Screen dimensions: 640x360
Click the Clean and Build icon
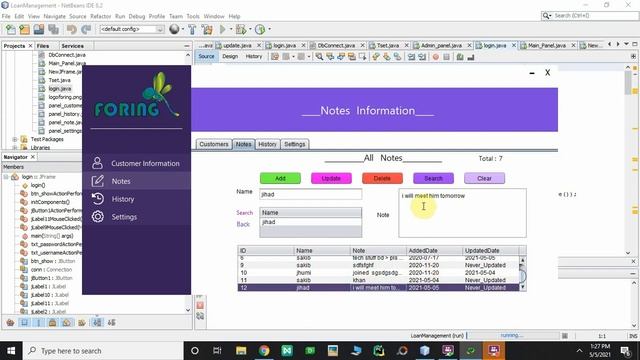click(x=207, y=29)
